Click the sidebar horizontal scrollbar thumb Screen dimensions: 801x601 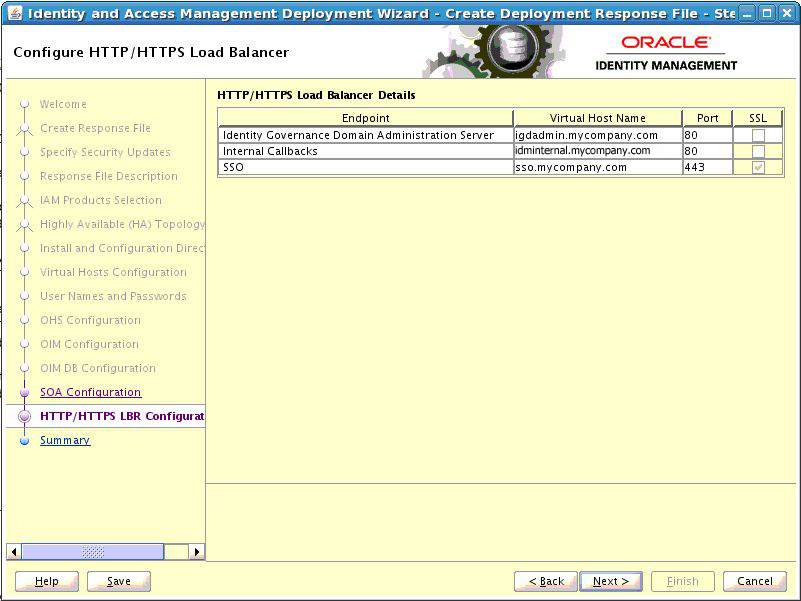coord(93,551)
